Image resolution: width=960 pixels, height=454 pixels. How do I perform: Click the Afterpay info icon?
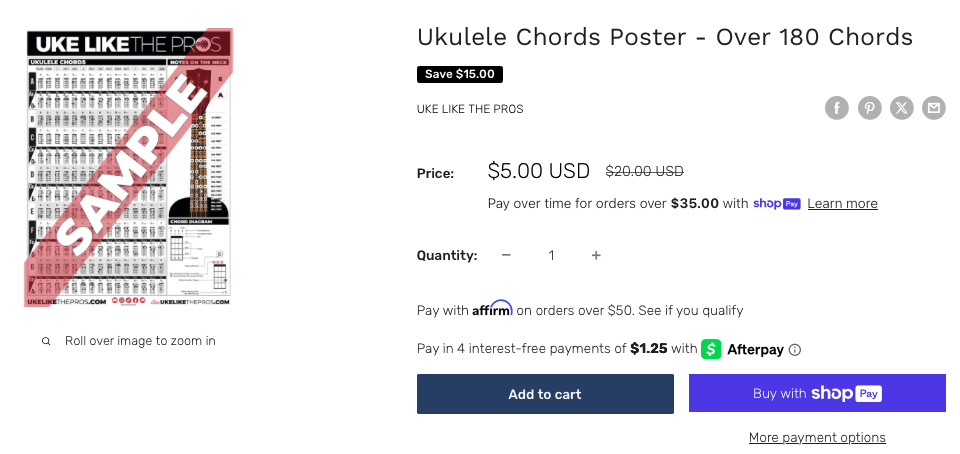coord(795,350)
